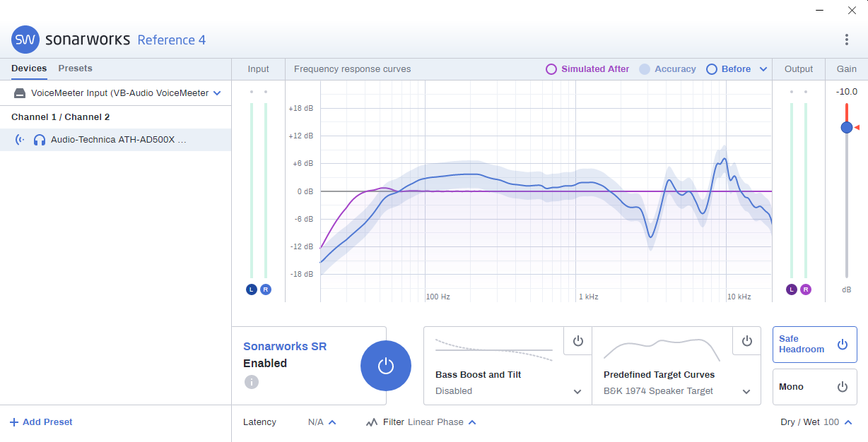Screen dimensions: 868x442
Task: Toggle Simulated After curve visibility
Action: tap(587, 69)
